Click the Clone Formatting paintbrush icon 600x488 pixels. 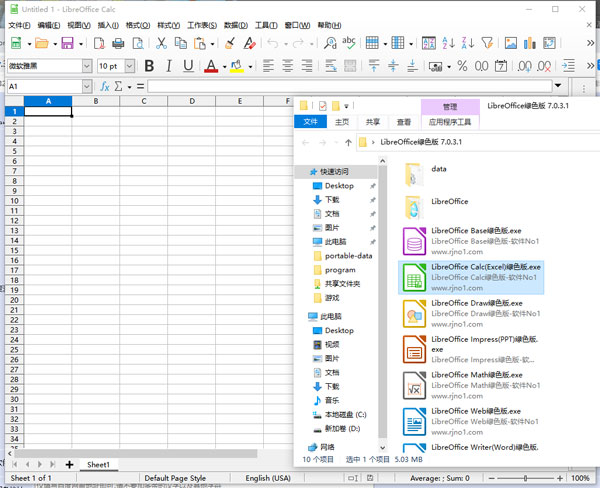pos(230,43)
